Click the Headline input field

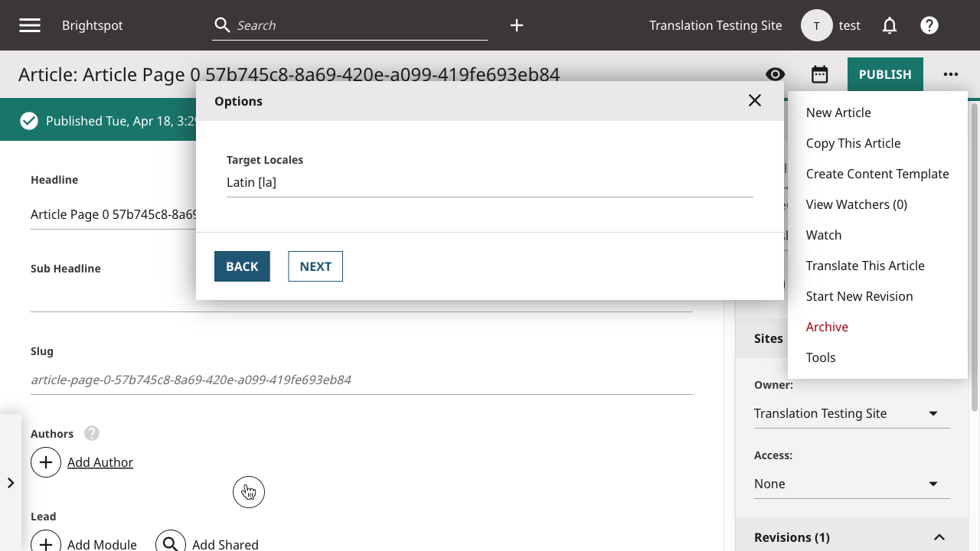[x=113, y=214]
